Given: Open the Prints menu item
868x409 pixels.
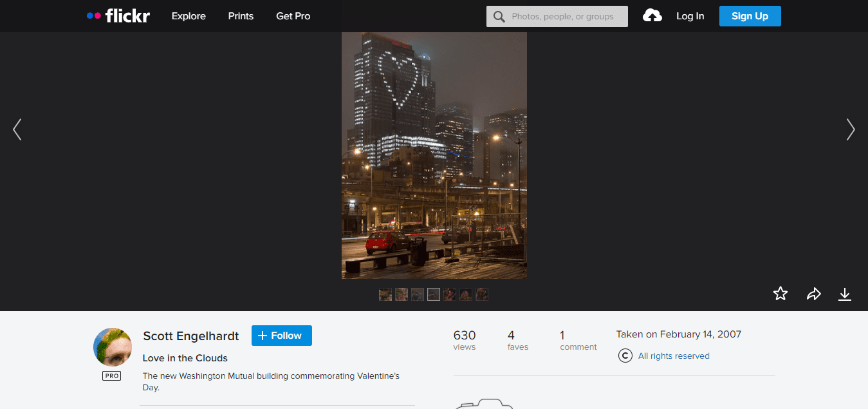Looking at the screenshot, I should [241, 16].
